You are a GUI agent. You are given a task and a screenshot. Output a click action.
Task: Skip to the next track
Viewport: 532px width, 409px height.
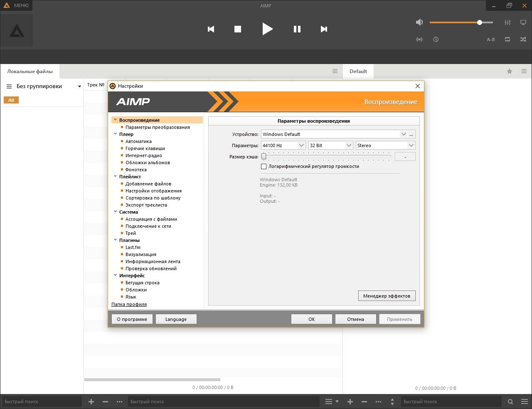click(x=324, y=29)
